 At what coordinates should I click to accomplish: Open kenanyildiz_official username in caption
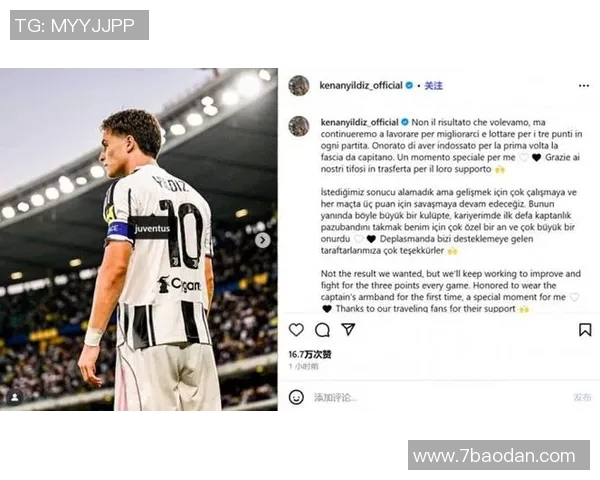pyautogui.click(x=359, y=122)
